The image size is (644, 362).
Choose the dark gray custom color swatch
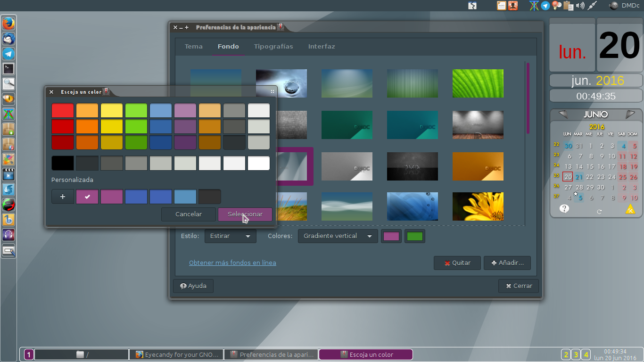(210, 197)
